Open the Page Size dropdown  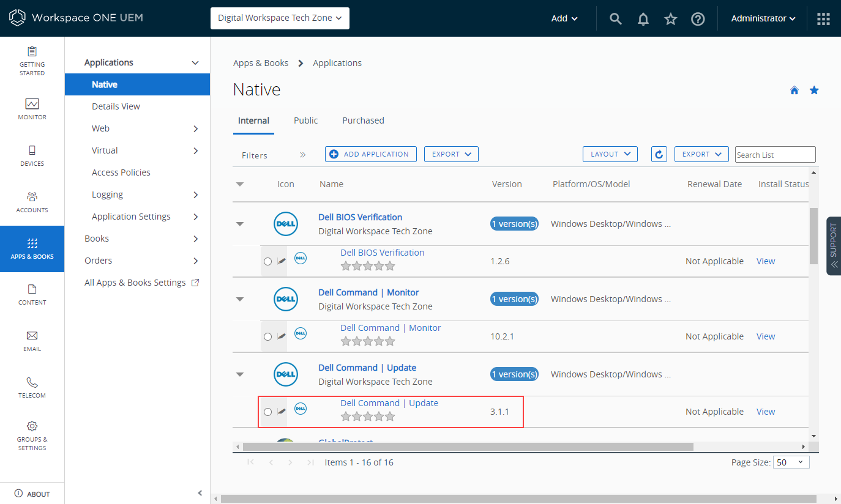click(x=791, y=462)
